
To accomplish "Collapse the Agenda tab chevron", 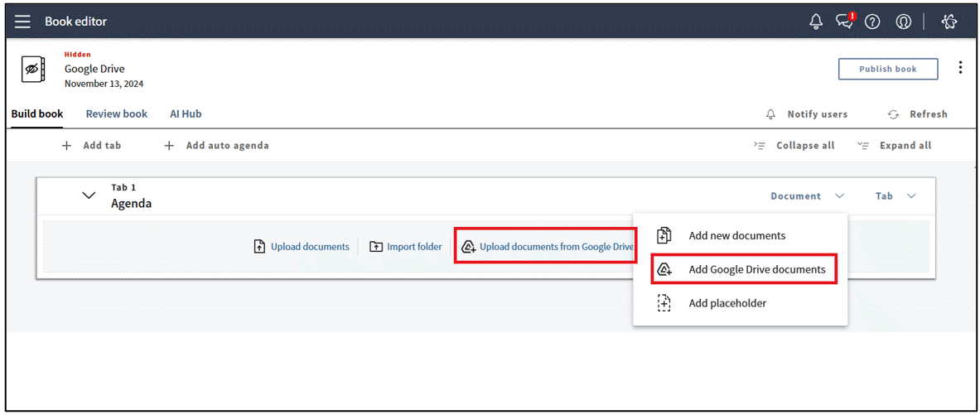I will (x=89, y=196).
